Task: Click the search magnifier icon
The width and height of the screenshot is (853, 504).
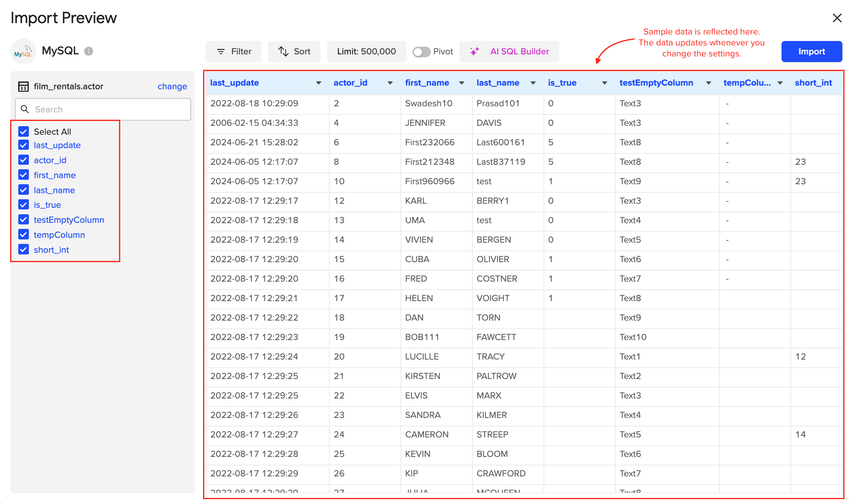Action: coord(25,109)
